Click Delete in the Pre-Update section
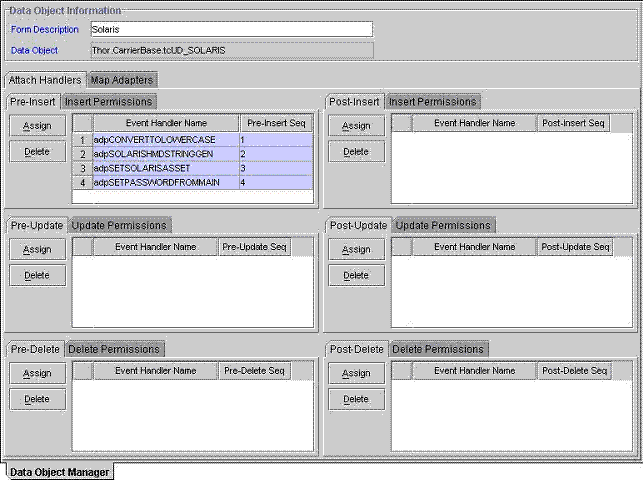The width and height of the screenshot is (643, 480). [37, 275]
